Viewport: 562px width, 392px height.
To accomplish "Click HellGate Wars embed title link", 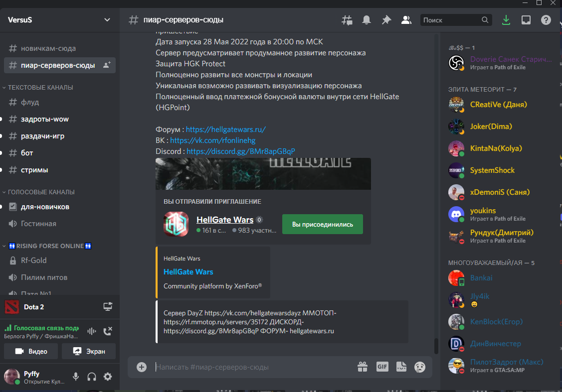I will [188, 272].
